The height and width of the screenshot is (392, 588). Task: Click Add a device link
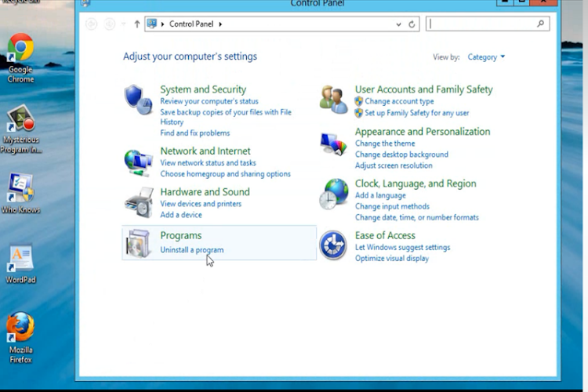pos(181,215)
